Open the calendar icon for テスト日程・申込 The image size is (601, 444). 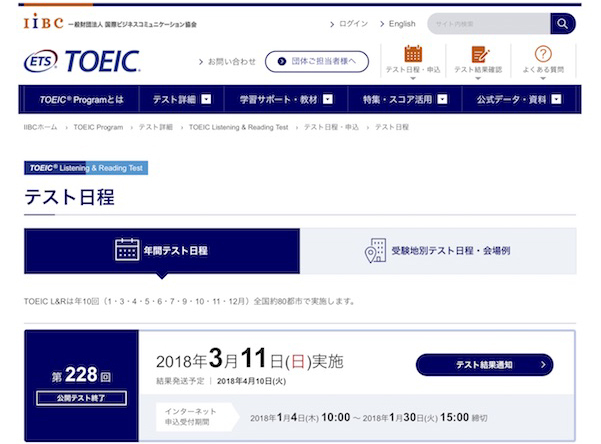413,54
